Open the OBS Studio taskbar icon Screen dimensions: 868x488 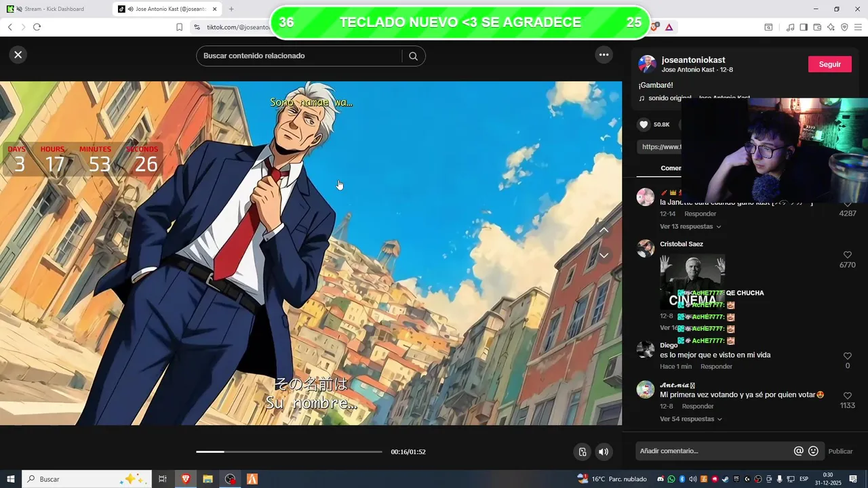231,479
